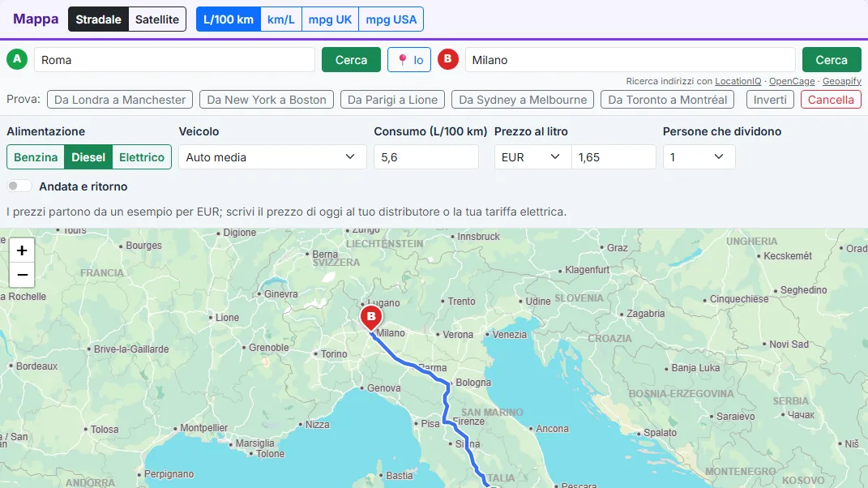
Task: Open the Veicolo dropdown showing Auto media
Action: (x=272, y=157)
